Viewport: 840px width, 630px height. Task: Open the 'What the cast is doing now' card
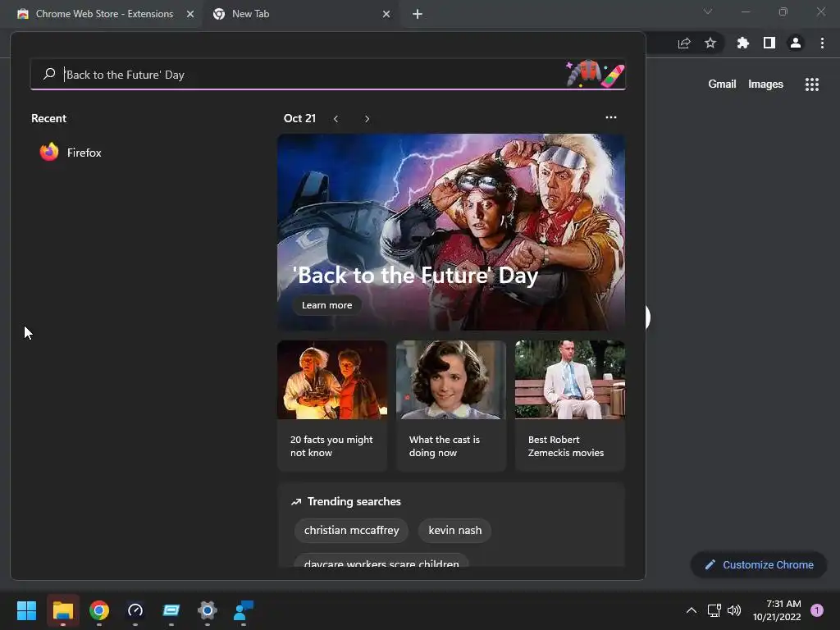click(x=451, y=405)
